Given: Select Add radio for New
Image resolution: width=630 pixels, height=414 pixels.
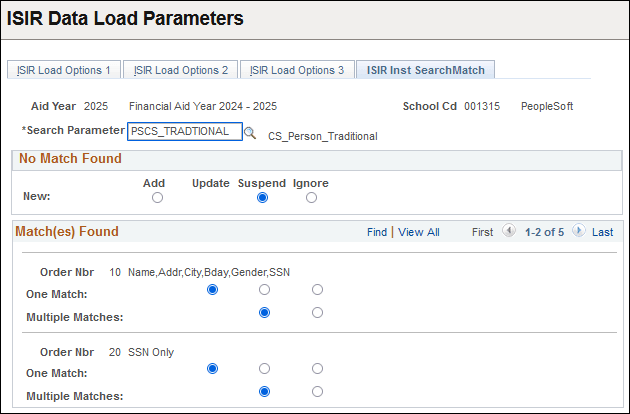Looking at the screenshot, I should coord(157,198).
